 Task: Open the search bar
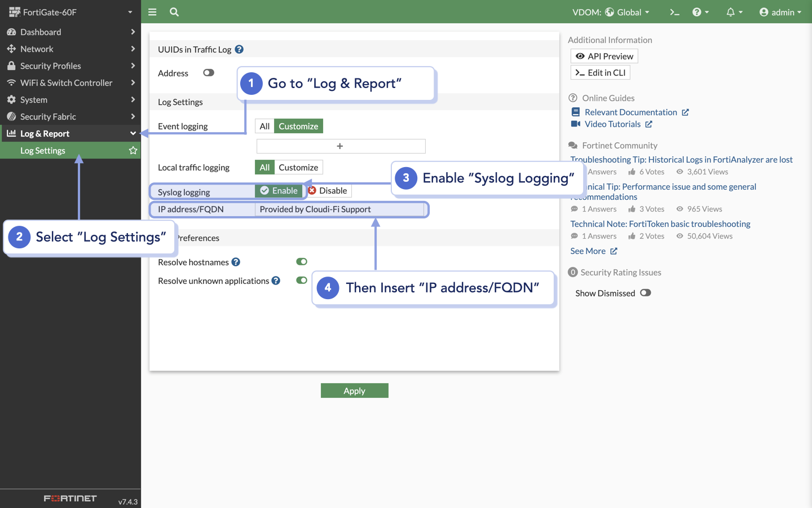174,12
